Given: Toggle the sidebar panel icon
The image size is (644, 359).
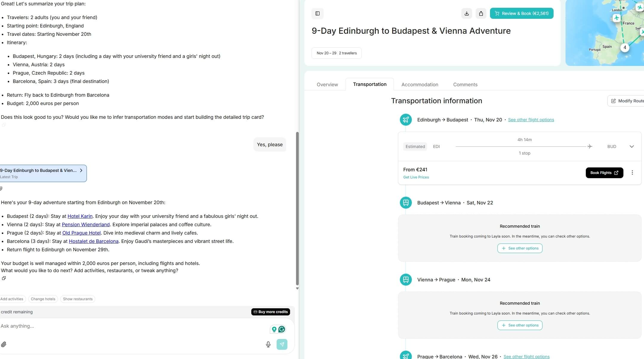Looking at the screenshot, I should (x=317, y=13).
